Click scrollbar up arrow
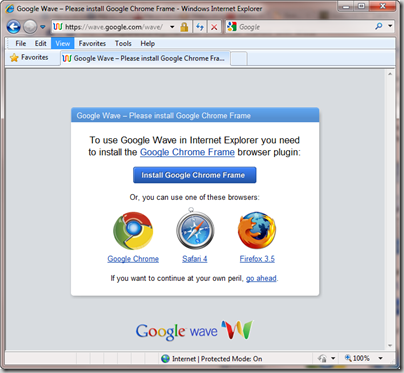The image size is (404, 373). [x=390, y=74]
